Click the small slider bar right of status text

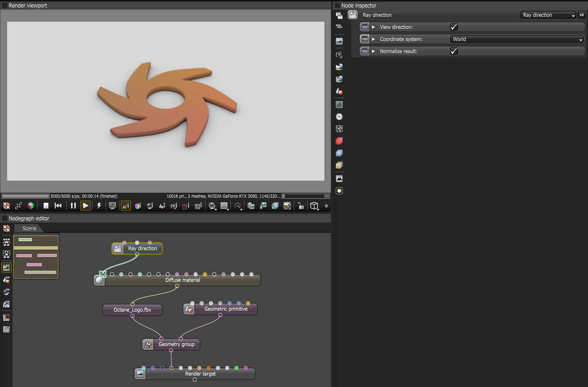coord(306,196)
